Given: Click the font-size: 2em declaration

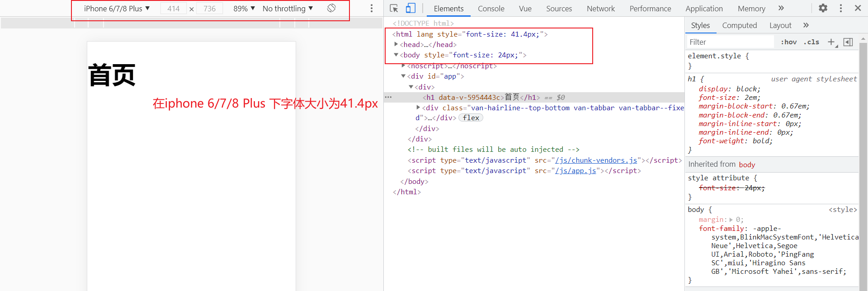Looking at the screenshot, I should click(x=730, y=98).
